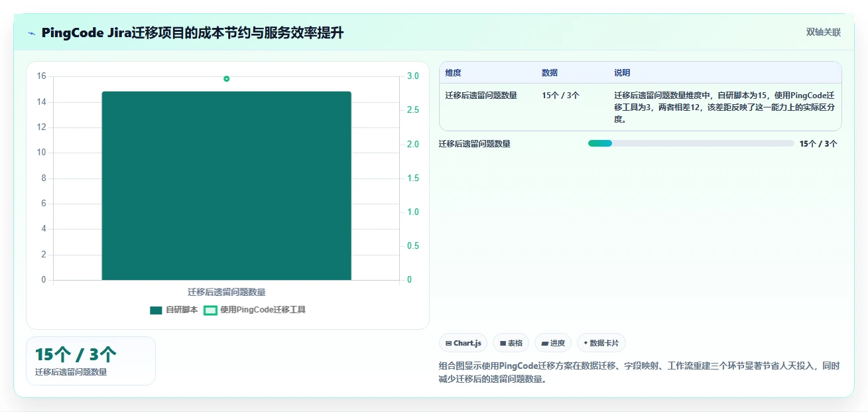
Task: Click the 15个 / 3个 data card
Action: (x=91, y=361)
